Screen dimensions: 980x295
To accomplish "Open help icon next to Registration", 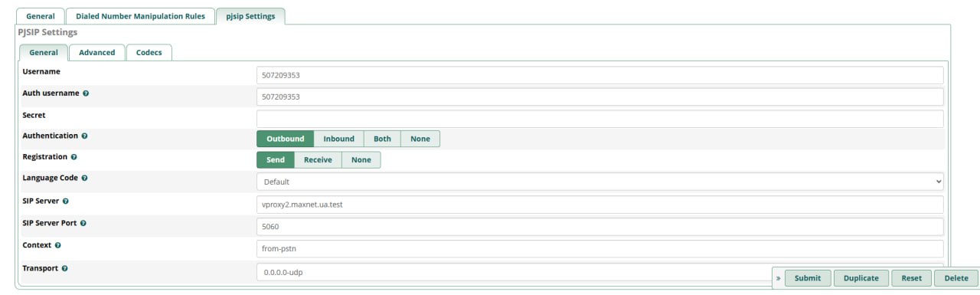I will click(74, 157).
